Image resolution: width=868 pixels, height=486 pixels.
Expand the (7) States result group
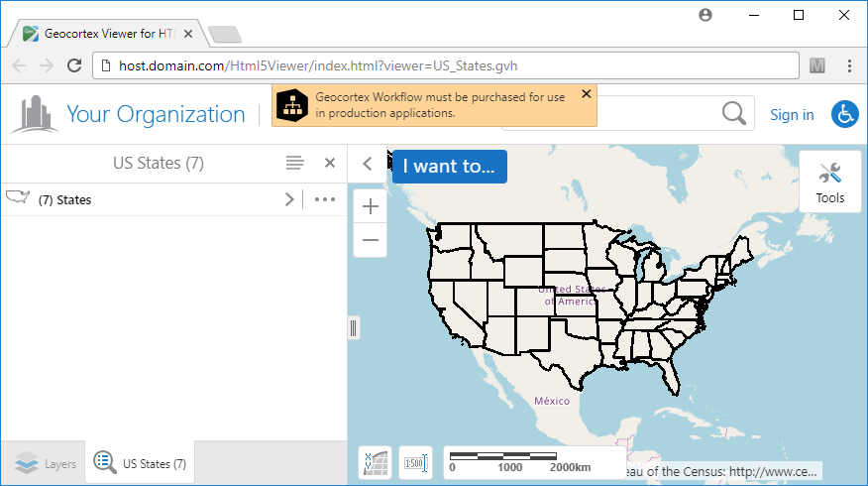[289, 199]
